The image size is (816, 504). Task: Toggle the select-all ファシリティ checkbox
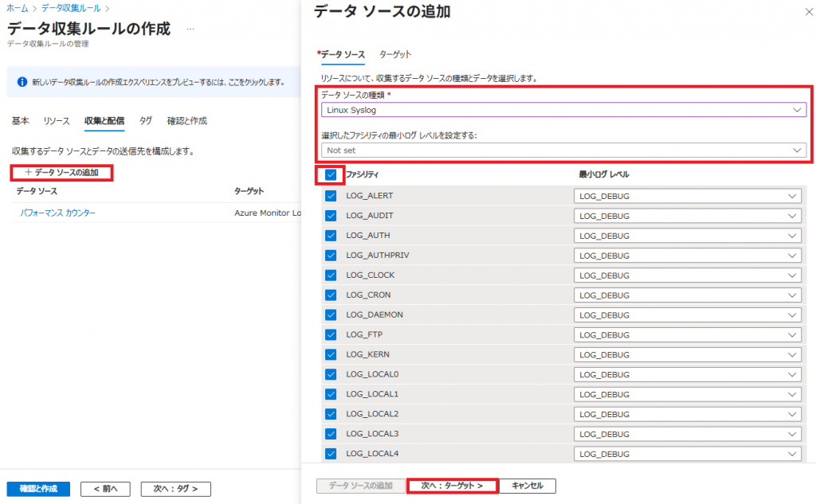click(331, 174)
